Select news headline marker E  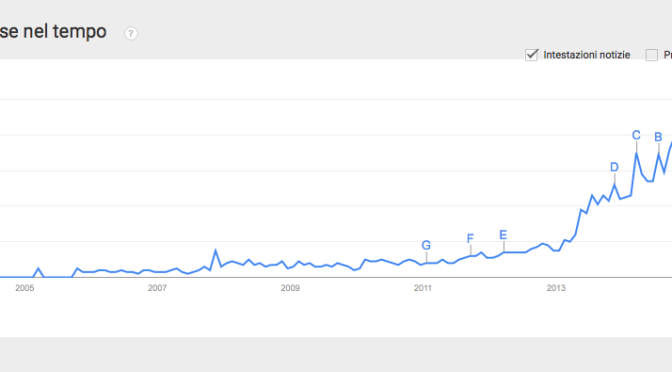point(503,235)
